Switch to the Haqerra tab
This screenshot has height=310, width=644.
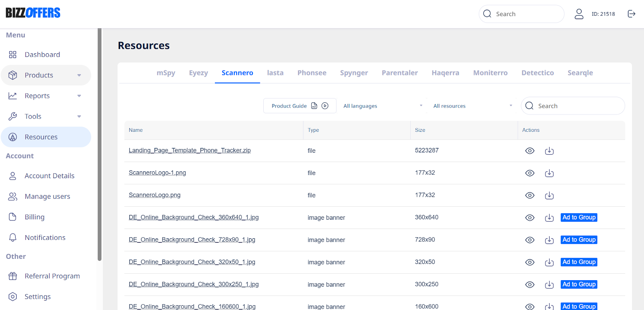446,73
